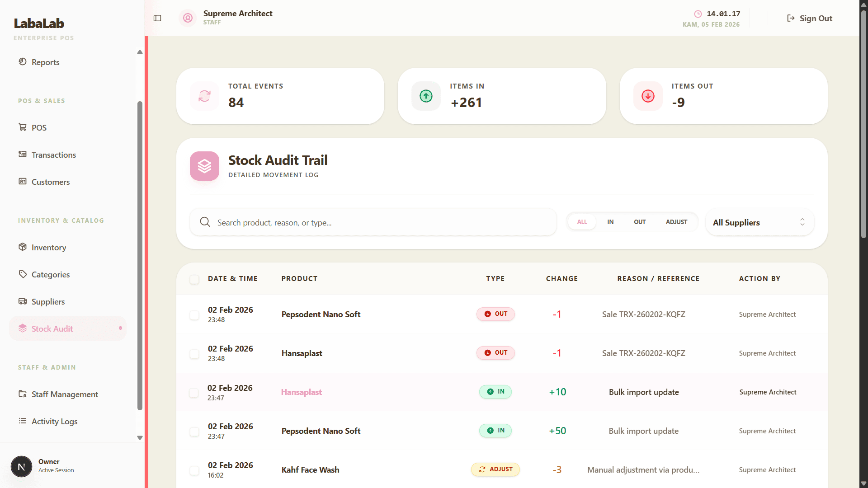The width and height of the screenshot is (868, 488).
Task: Click the pink Hansaplast product link
Action: point(302,392)
